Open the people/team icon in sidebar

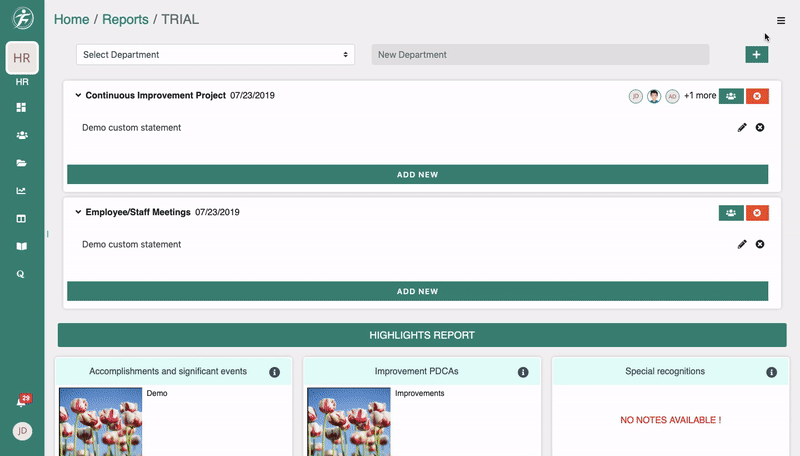click(21, 135)
